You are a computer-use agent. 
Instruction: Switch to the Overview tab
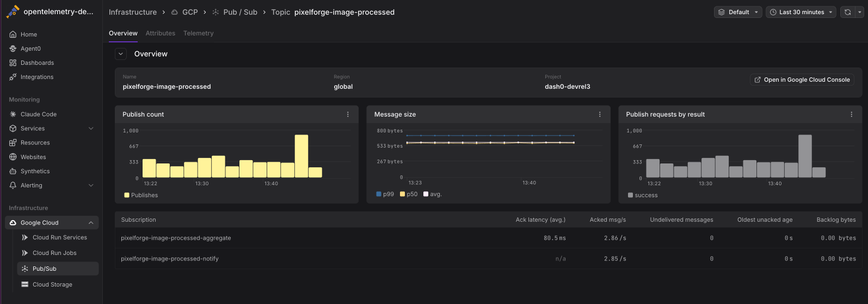pyautogui.click(x=123, y=33)
